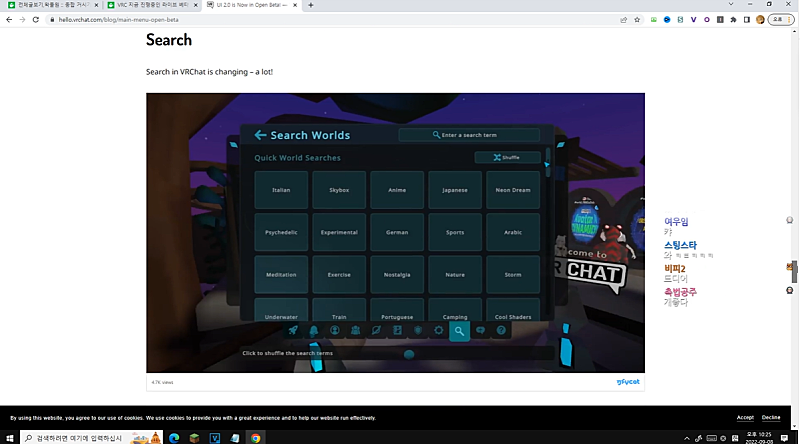Pick the Storm search tile
800x444 pixels.
[513, 275]
